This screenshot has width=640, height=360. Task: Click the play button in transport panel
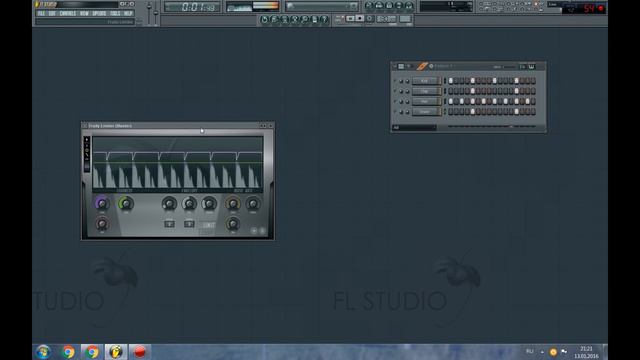tap(350, 18)
